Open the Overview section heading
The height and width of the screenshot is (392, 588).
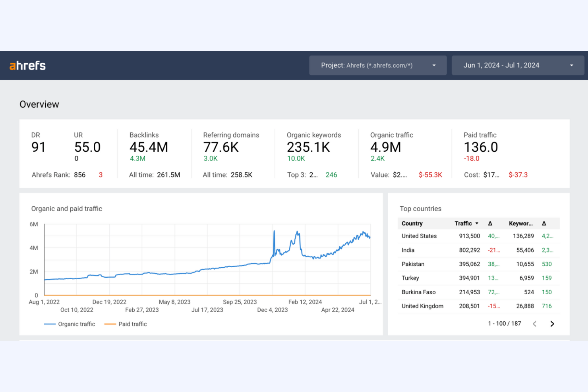pyautogui.click(x=39, y=104)
